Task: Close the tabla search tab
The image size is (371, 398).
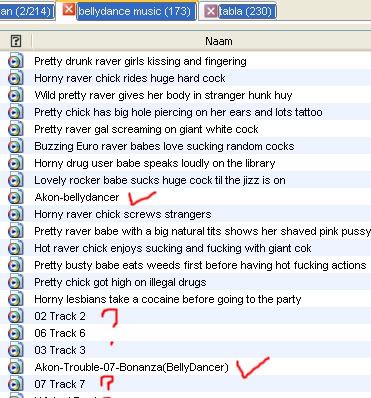Action: point(211,12)
